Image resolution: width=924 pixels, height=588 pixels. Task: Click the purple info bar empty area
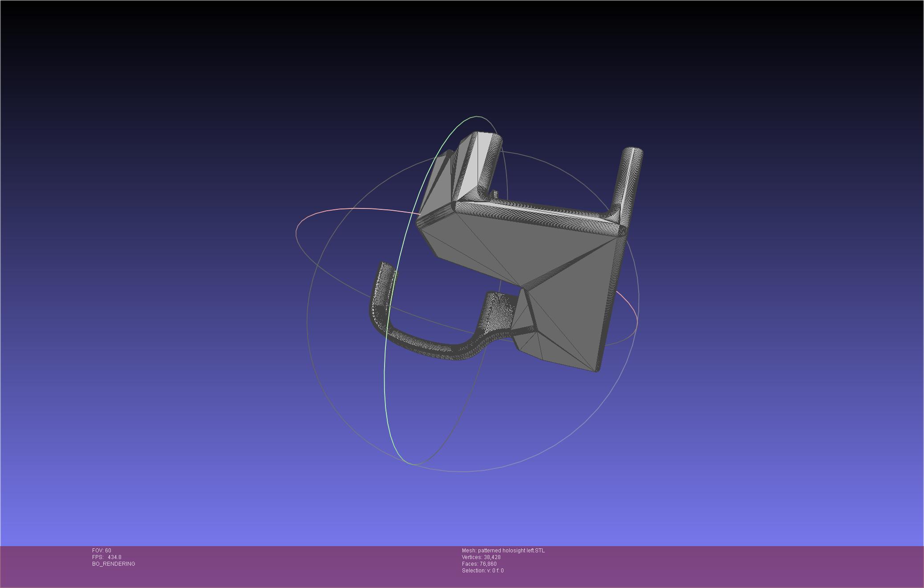(x=712, y=566)
